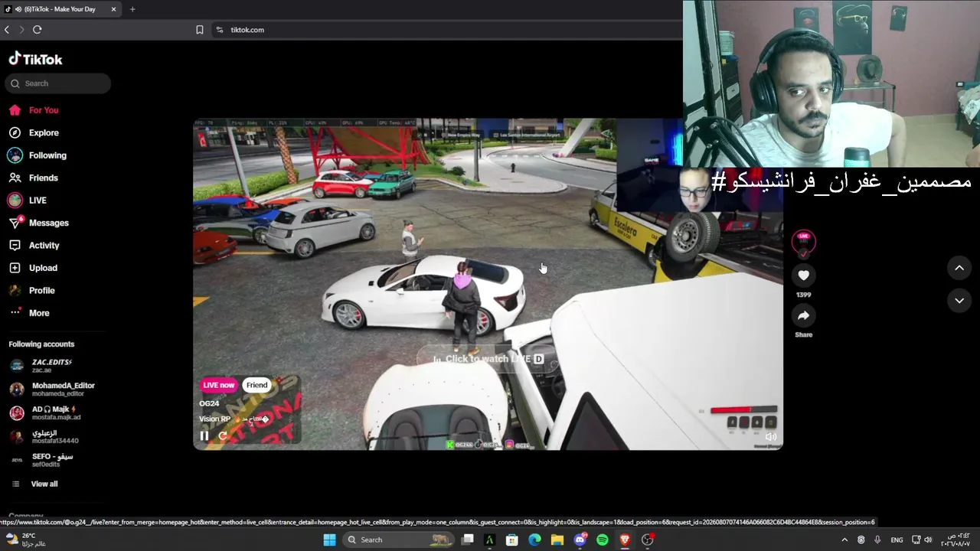Open the Following feed
Screen dimensions: 980x551
(x=47, y=155)
